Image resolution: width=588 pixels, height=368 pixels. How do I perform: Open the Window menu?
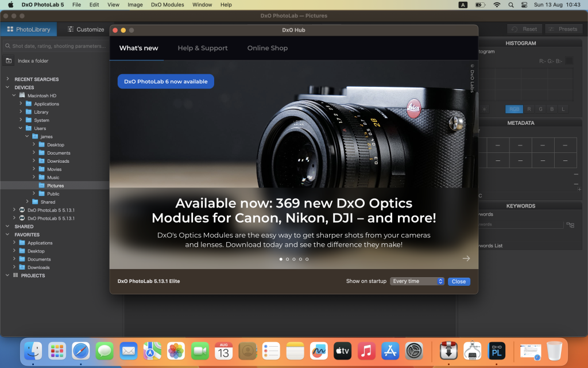[x=202, y=5]
